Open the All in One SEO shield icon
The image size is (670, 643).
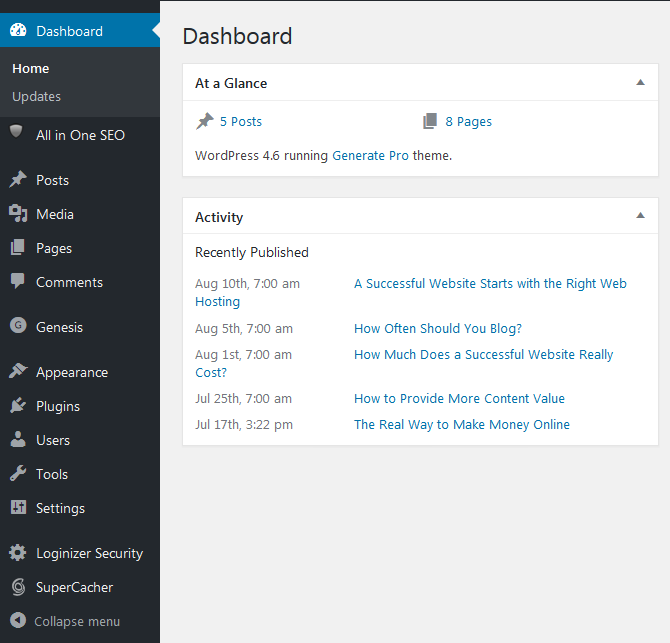(16, 131)
